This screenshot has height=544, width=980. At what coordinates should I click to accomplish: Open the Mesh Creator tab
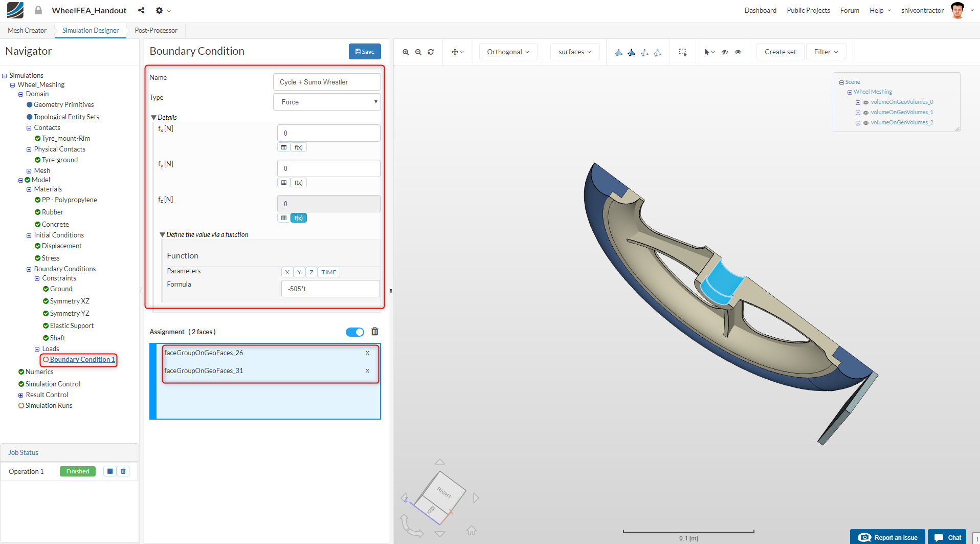point(27,31)
